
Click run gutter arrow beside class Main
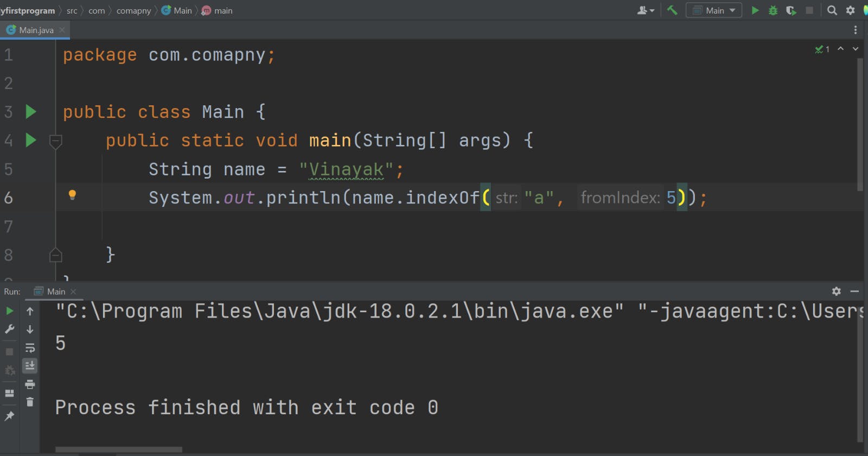click(x=31, y=112)
